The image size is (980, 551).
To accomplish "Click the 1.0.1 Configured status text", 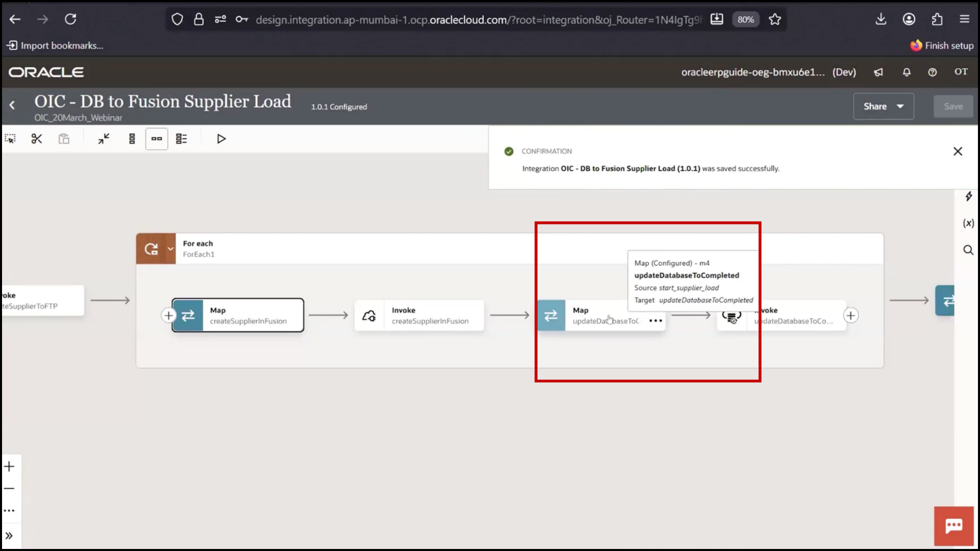I will 339,107.
